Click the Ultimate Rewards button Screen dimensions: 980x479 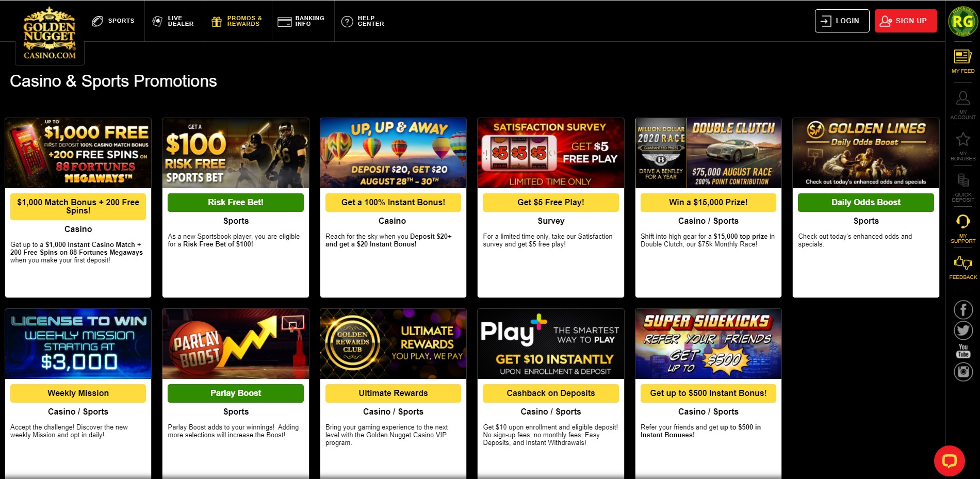coord(393,393)
